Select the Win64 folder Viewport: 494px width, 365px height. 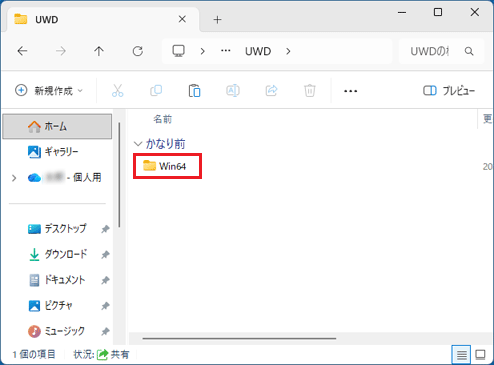tap(165, 166)
